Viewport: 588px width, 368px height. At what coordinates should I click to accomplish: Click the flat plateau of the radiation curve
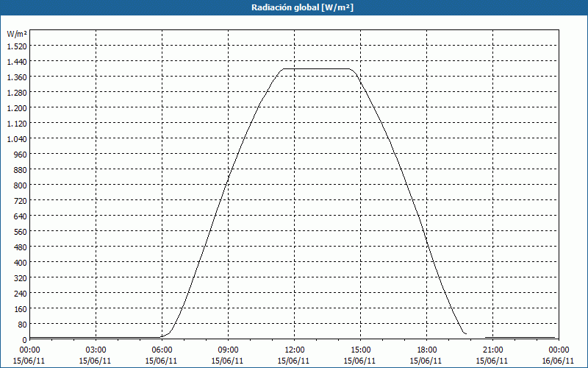click(x=316, y=68)
